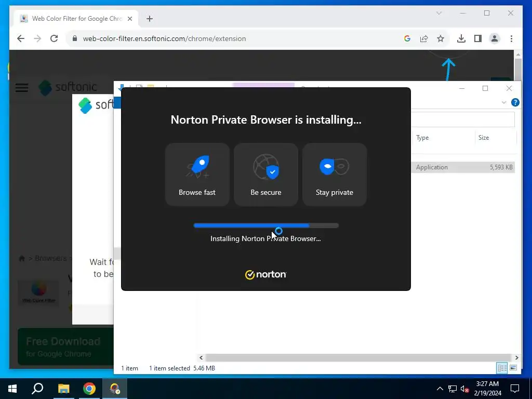The height and width of the screenshot is (399, 532).
Task: Sort by the Size column header
Action: coord(495,138)
